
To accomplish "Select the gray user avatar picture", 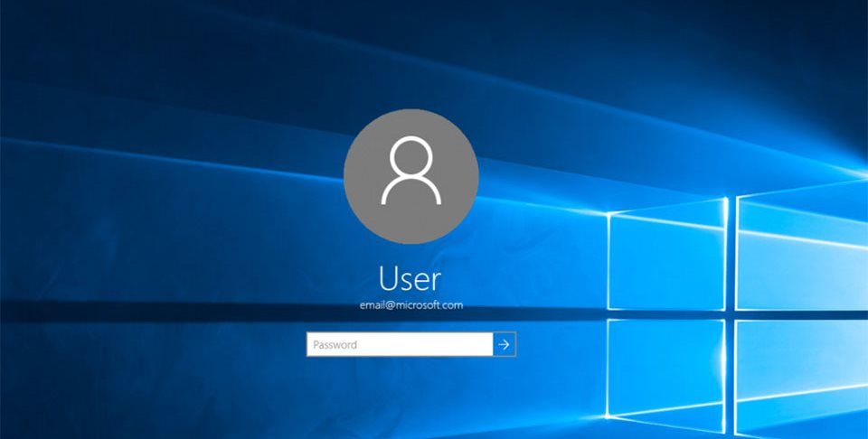I will point(410,176).
